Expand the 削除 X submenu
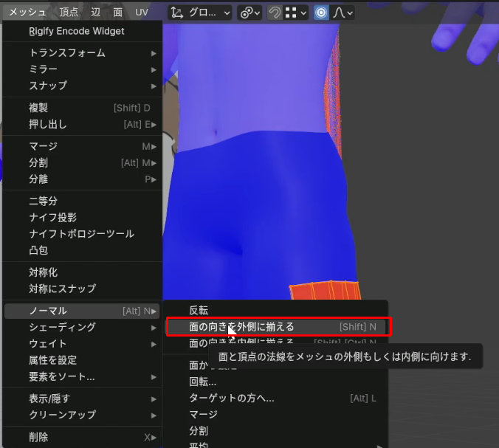The height and width of the screenshot is (448, 499). pyautogui.click(x=83, y=437)
